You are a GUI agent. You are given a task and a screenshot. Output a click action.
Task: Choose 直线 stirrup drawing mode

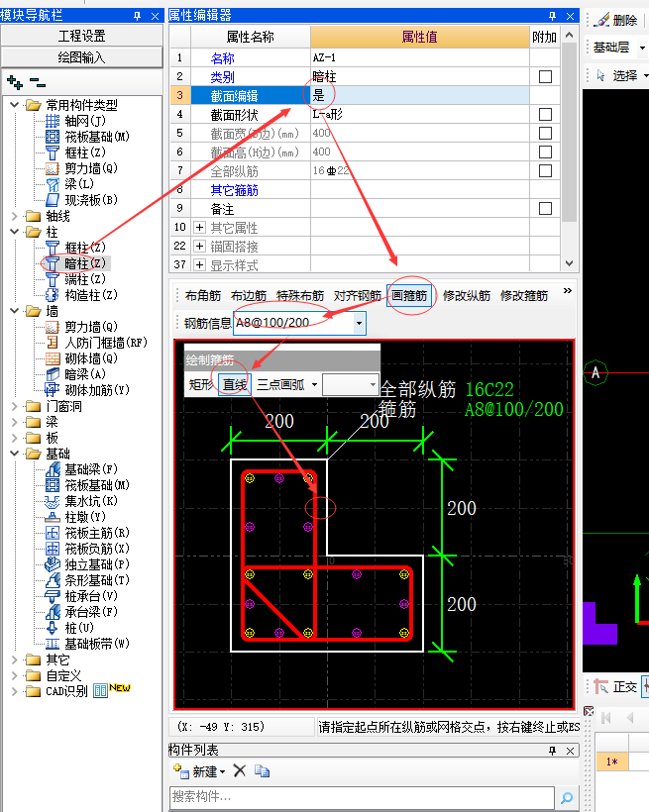(x=235, y=385)
